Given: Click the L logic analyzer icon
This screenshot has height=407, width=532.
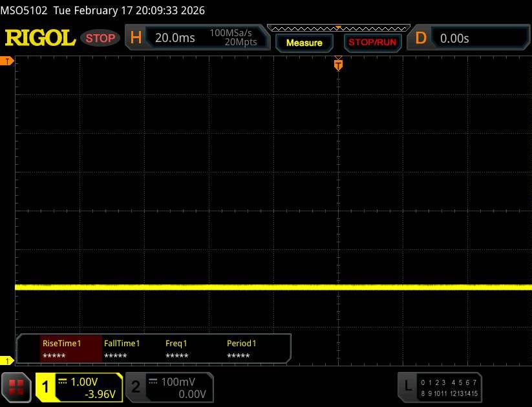Looking at the screenshot, I should click(x=407, y=386).
